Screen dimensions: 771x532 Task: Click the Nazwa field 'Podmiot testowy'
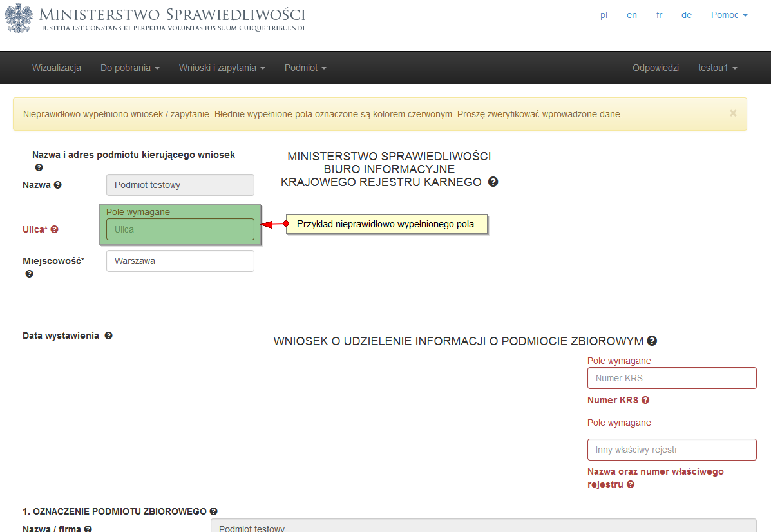[x=180, y=185]
